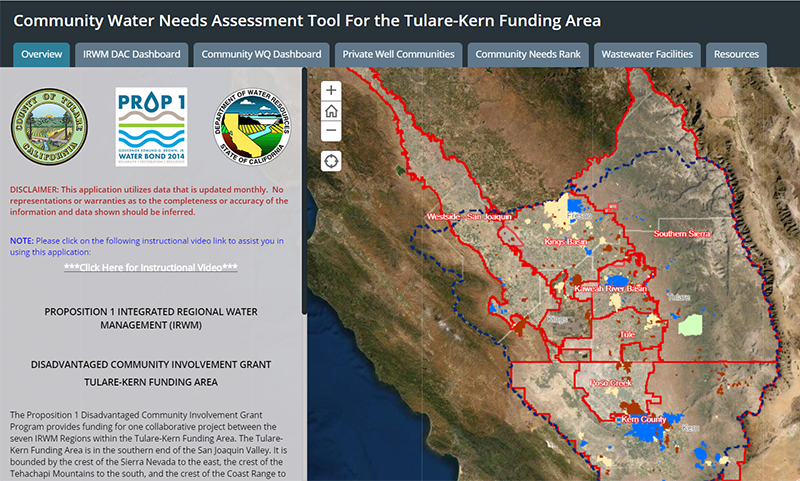Click the Proposition 1 IRWM heading
This screenshot has width=800, height=481.
(x=151, y=318)
